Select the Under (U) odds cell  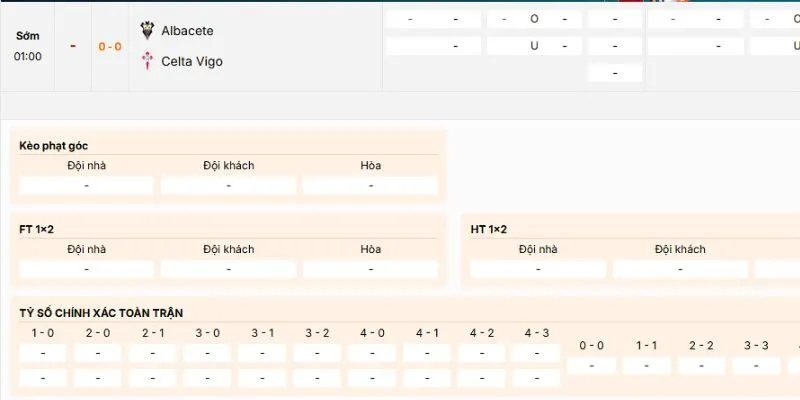(x=534, y=46)
